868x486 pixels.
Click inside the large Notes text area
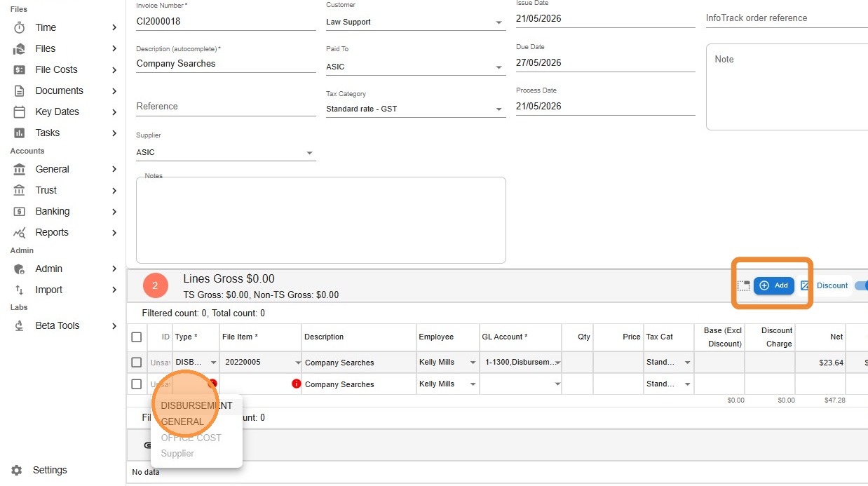(x=321, y=220)
